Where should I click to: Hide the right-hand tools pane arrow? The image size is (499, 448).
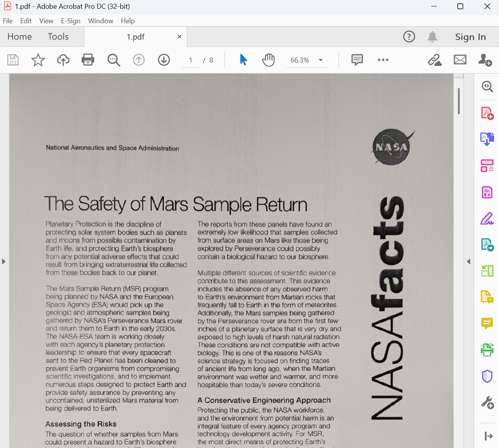[x=469, y=261]
